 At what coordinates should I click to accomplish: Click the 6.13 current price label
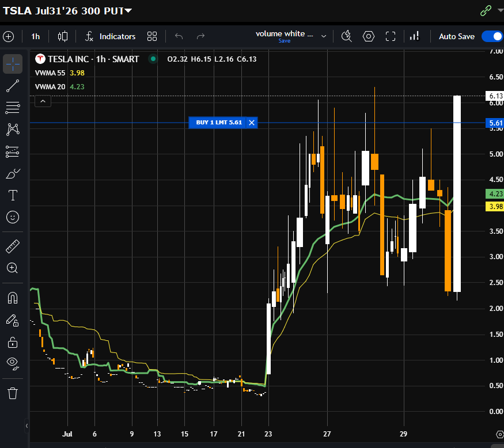tap(495, 96)
